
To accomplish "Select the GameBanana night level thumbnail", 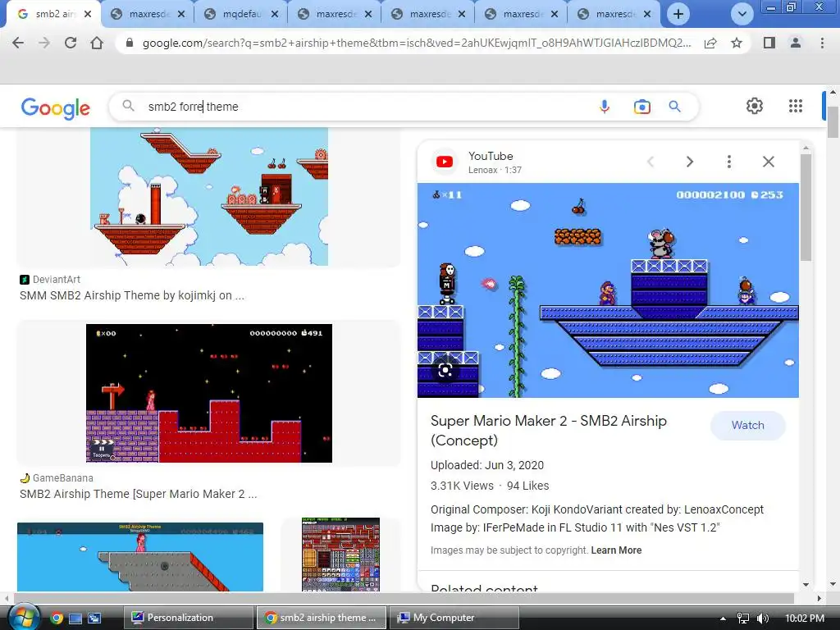I will coord(209,393).
